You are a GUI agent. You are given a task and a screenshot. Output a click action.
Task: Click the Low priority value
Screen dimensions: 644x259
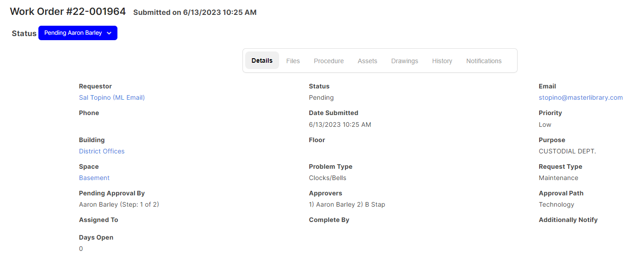[x=545, y=125]
